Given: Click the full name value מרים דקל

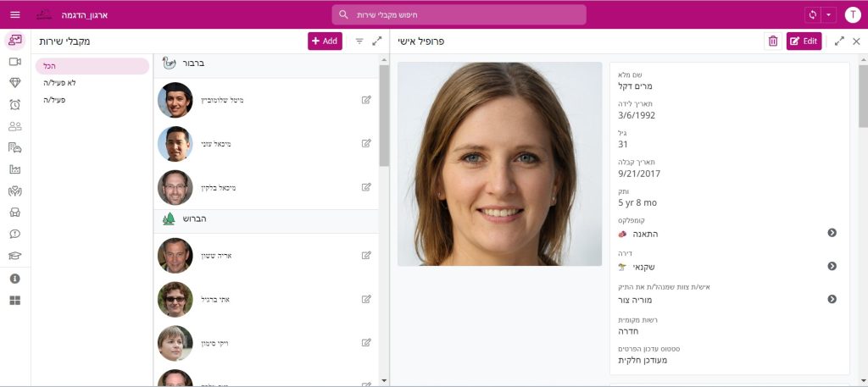Looking at the screenshot, I should (x=636, y=86).
